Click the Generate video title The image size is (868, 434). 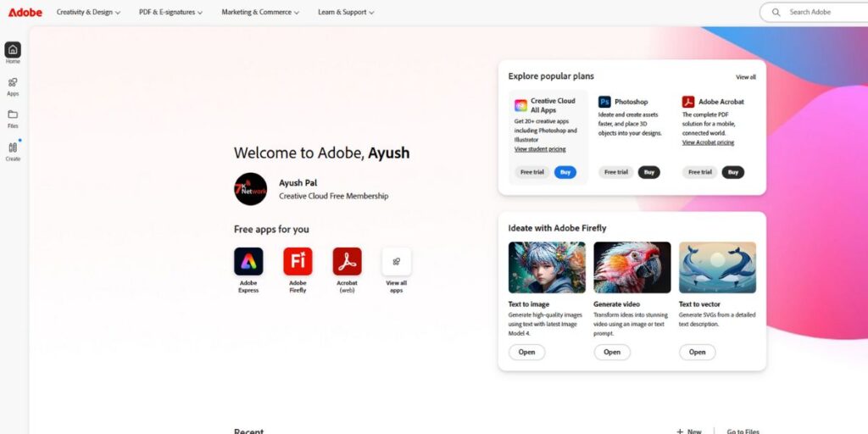tap(617, 304)
